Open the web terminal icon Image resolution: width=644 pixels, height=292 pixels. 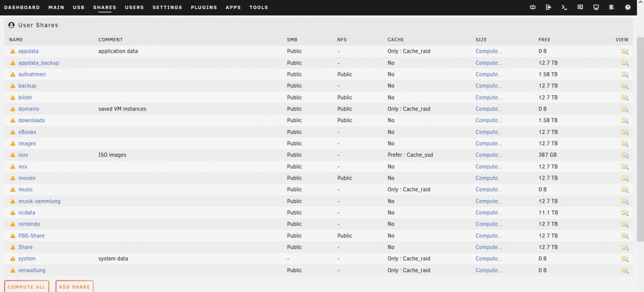pyautogui.click(x=564, y=7)
